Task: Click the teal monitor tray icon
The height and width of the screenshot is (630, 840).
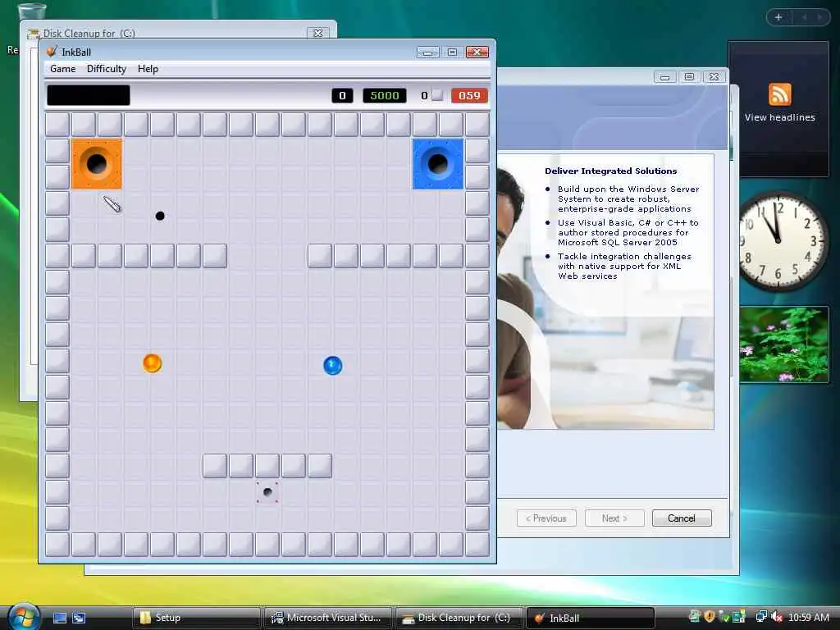Action: tap(739, 617)
